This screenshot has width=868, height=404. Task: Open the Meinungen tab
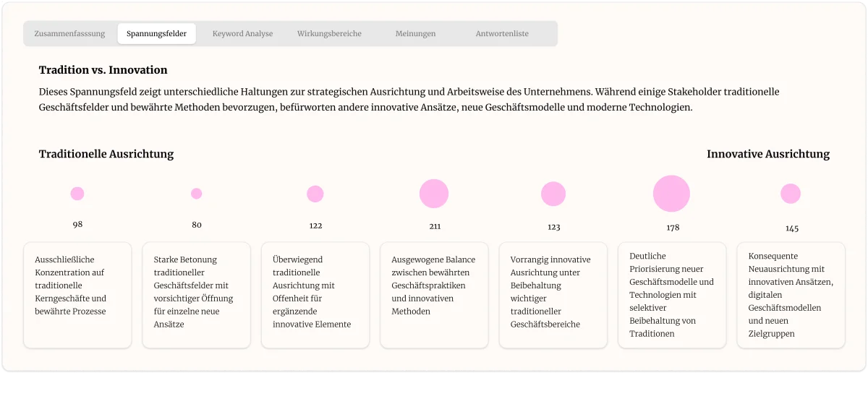coord(415,33)
